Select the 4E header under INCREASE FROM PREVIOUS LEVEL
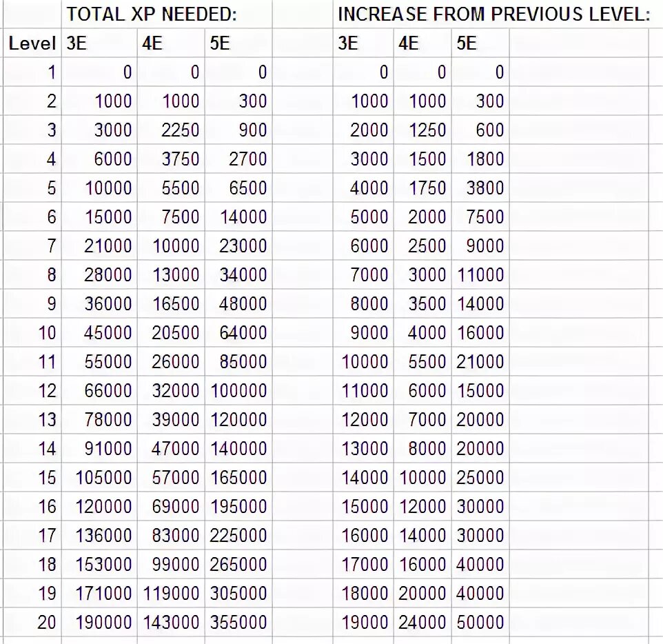Viewport: 663px width, 644px height. tap(422, 43)
